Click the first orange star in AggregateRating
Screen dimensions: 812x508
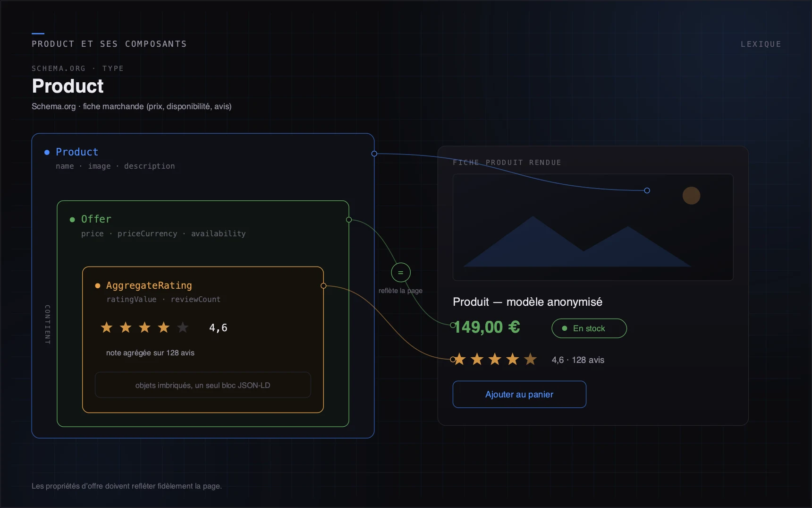[x=107, y=327]
